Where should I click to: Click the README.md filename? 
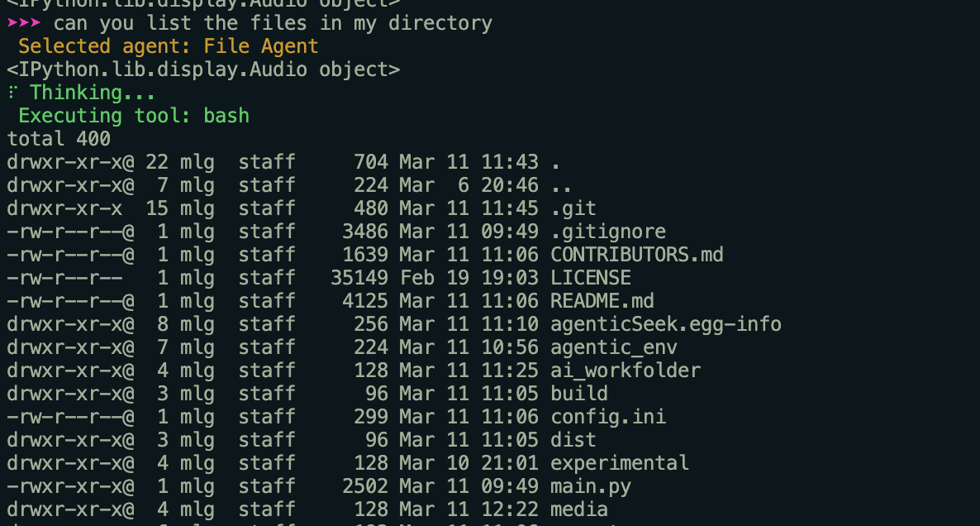click(602, 301)
